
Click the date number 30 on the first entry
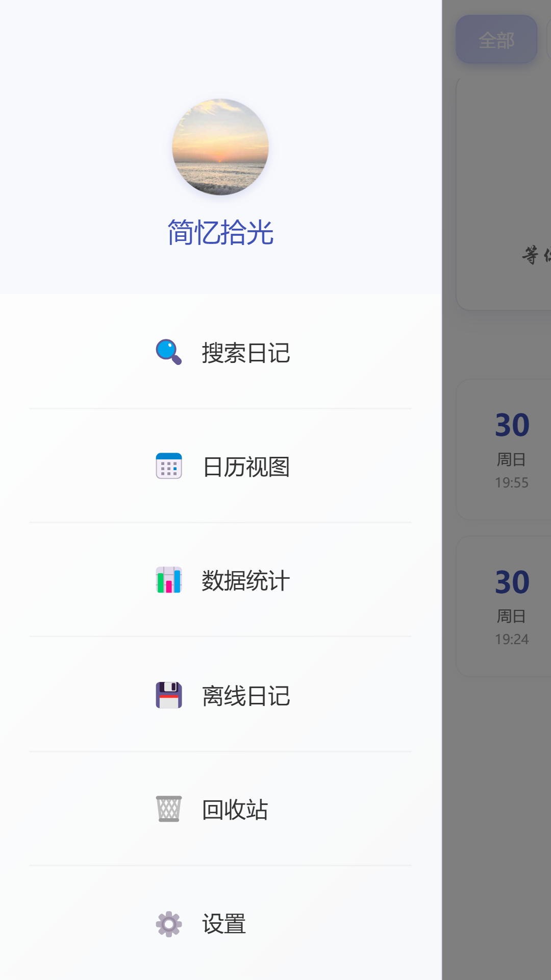click(x=513, y=424)
